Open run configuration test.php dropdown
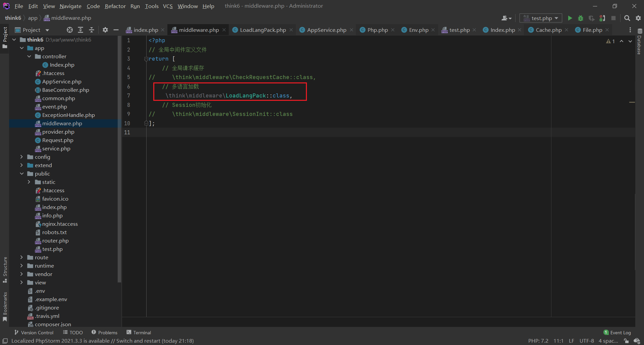This screenshot has height=345, width=644. (540, 18)
